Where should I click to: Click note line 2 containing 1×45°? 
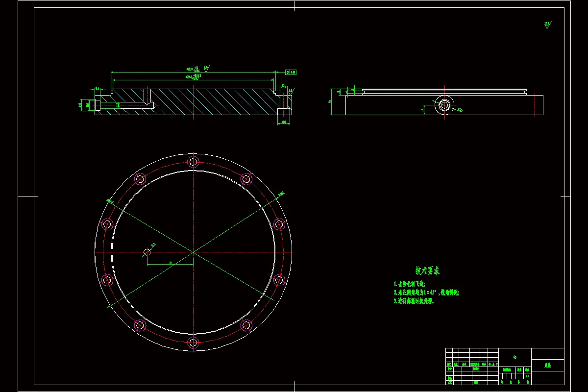(x=426, y=293)
